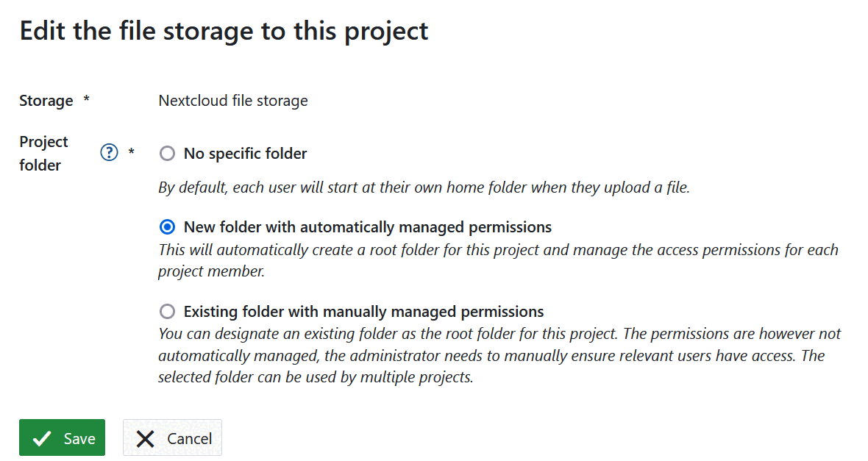This screenshot has height=461, width=868.
Task: Select the No specific folder option
Action: (x=167, y=153)
